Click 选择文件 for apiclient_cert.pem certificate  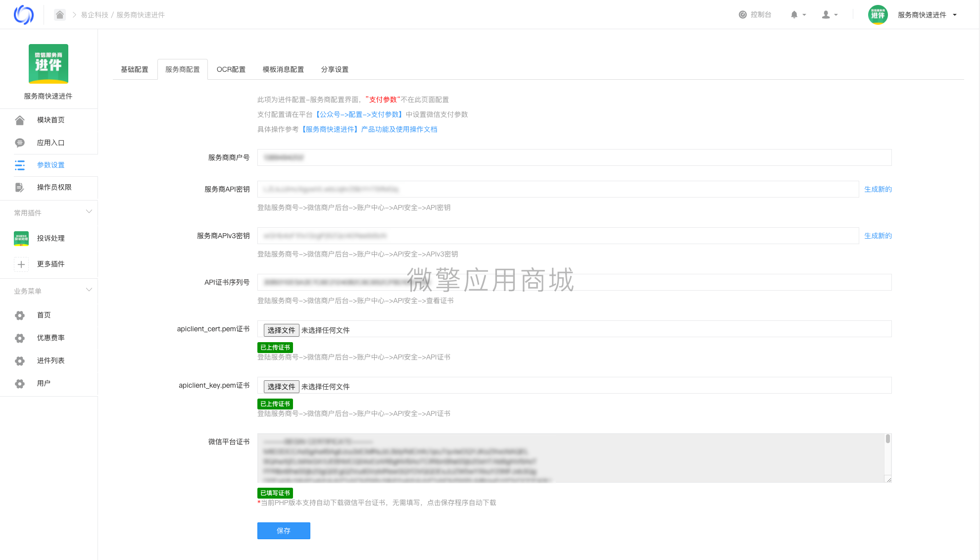(x=281, y=330)
